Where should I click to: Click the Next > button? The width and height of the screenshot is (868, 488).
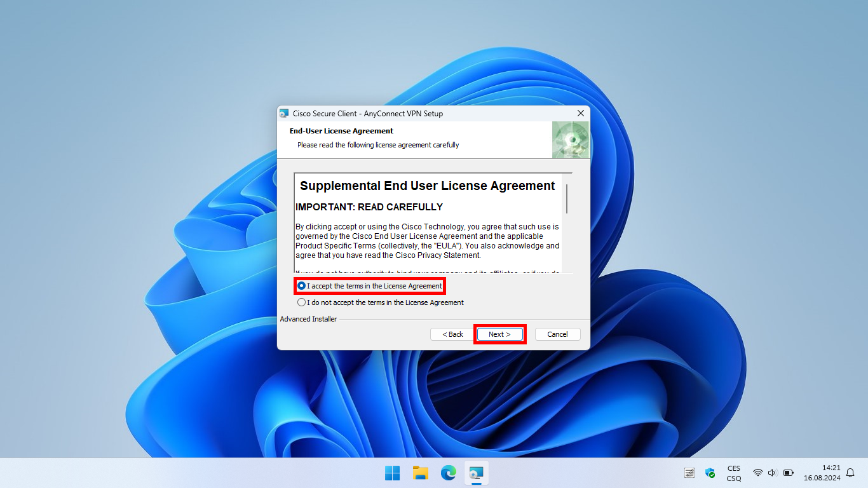[499, 334]
